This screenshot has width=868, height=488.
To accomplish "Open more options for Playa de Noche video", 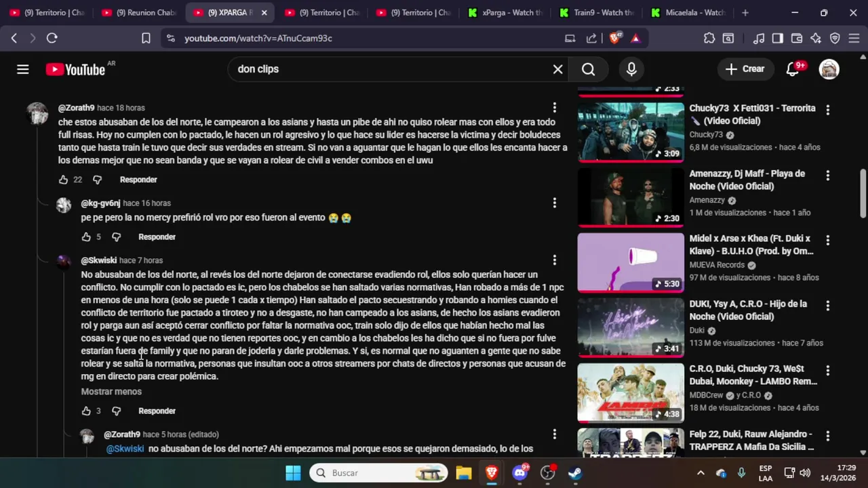I will click(827, 175).
